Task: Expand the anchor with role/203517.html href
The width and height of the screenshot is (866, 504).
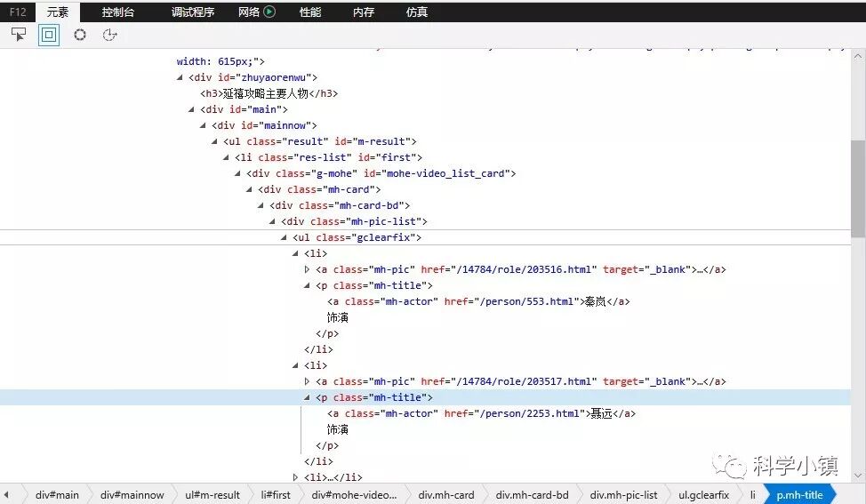Action: [307, 381]
